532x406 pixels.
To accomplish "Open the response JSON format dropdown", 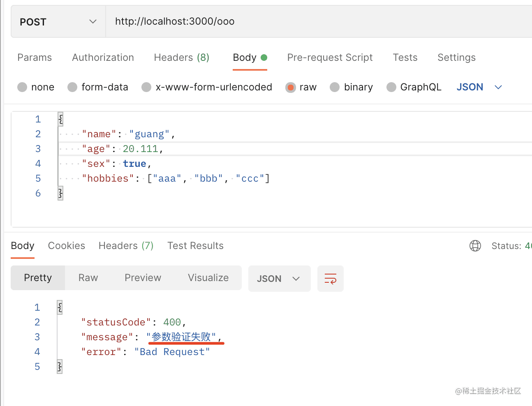I will [279, 279].
